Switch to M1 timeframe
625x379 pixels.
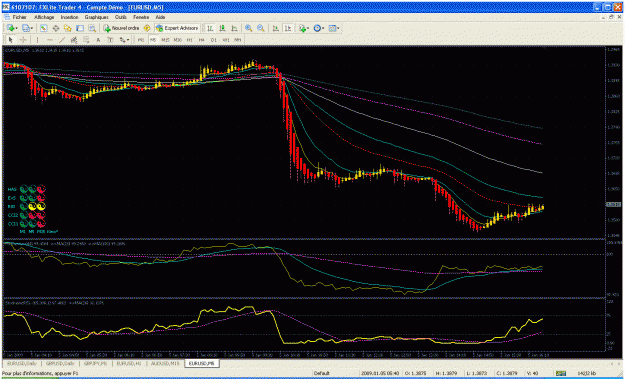coord(141,40)
